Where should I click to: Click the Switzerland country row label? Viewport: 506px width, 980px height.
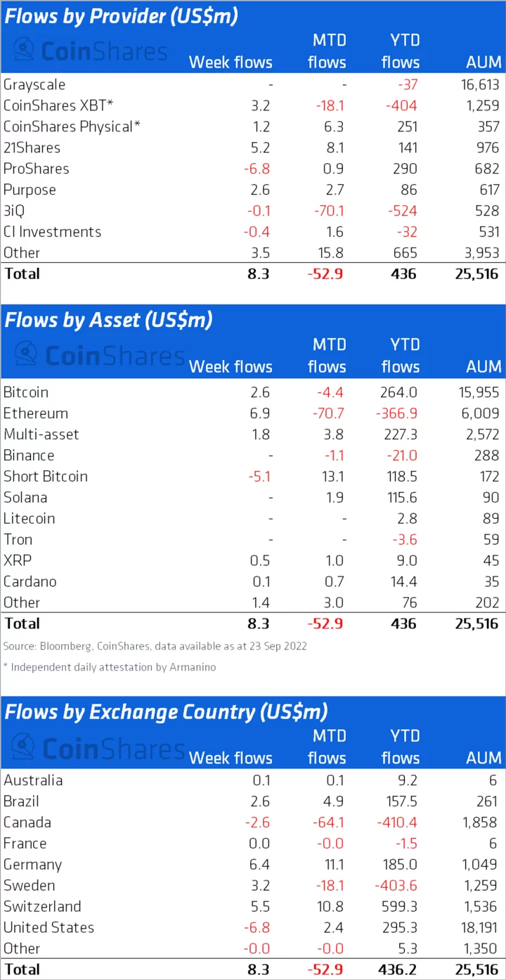(x=42, y=906)
